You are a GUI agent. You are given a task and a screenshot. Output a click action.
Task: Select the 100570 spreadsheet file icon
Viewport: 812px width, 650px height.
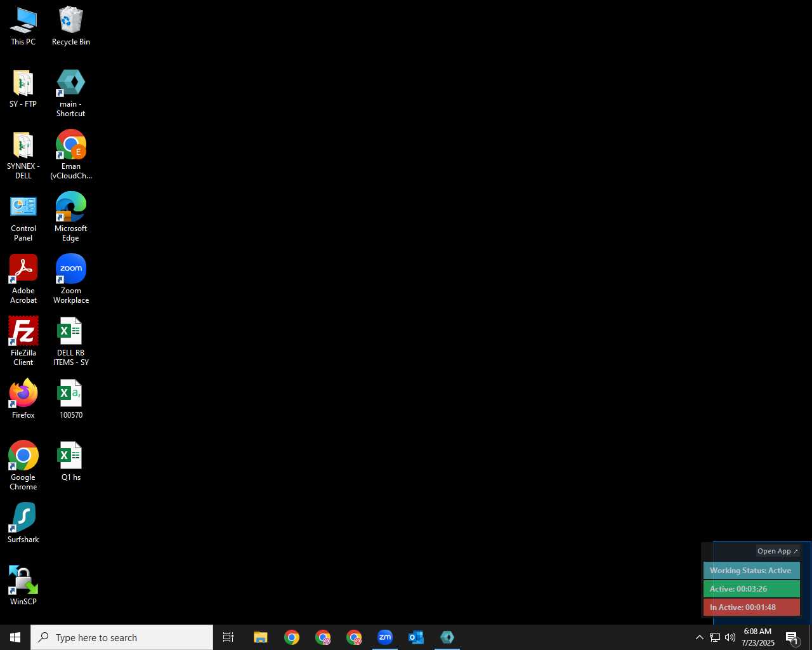pos(71,399)
